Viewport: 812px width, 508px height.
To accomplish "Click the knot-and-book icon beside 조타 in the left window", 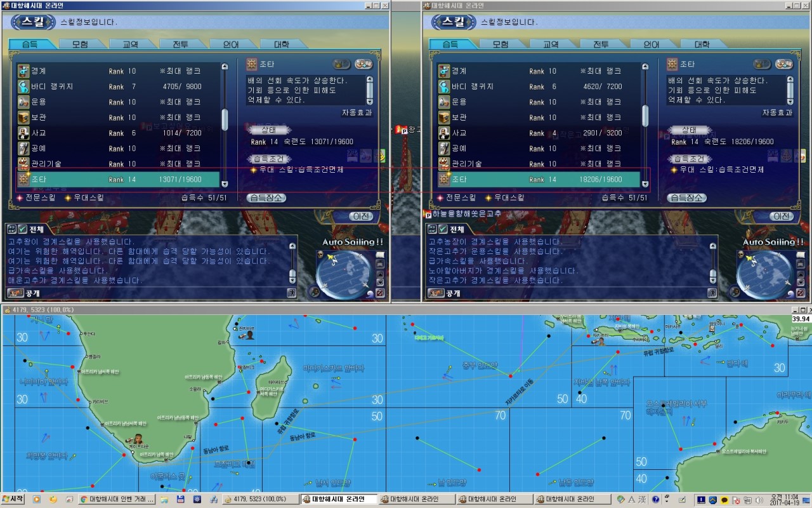I will click(363, 64).
